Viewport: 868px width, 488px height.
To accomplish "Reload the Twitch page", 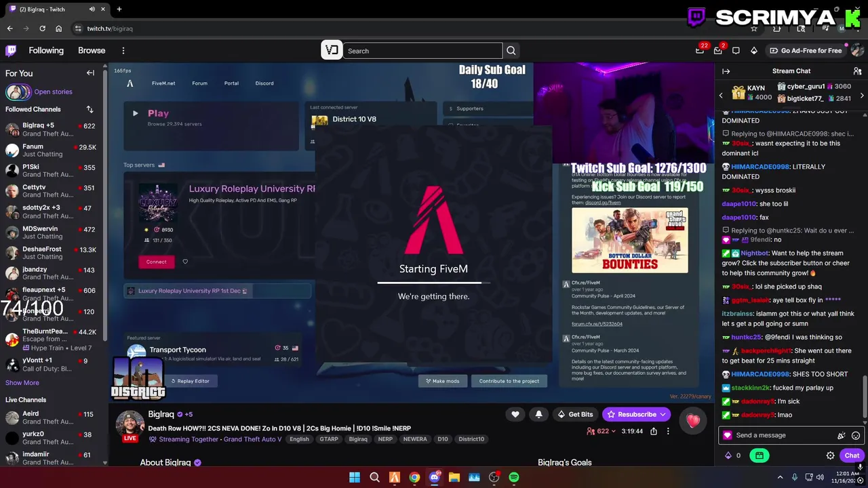I will click(42, 28).
